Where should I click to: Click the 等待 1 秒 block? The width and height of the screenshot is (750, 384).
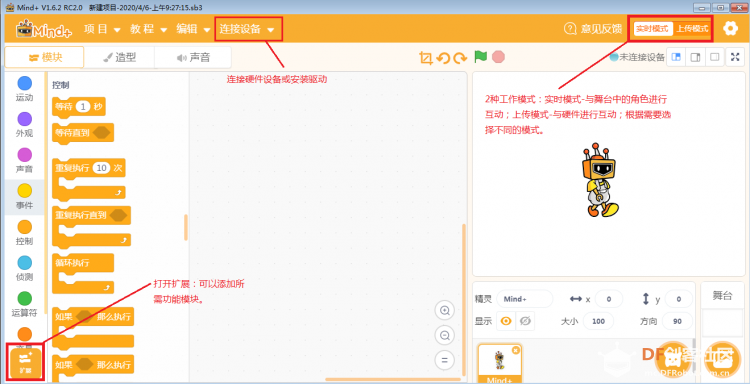78,107
